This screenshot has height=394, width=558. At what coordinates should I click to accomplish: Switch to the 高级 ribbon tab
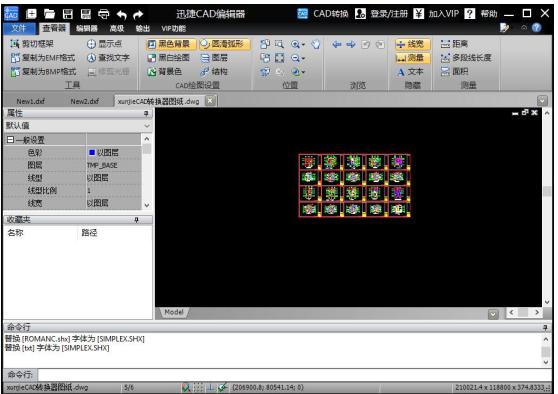[116, 28]
